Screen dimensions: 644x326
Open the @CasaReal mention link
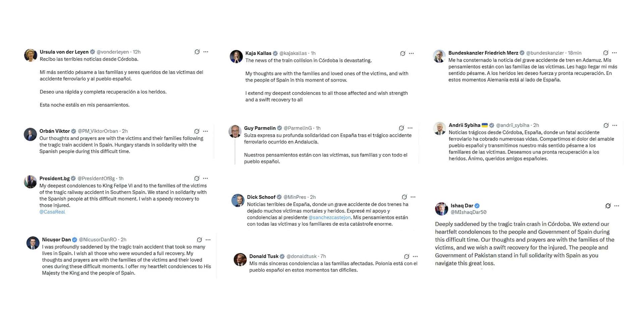(x=52, y=212)
